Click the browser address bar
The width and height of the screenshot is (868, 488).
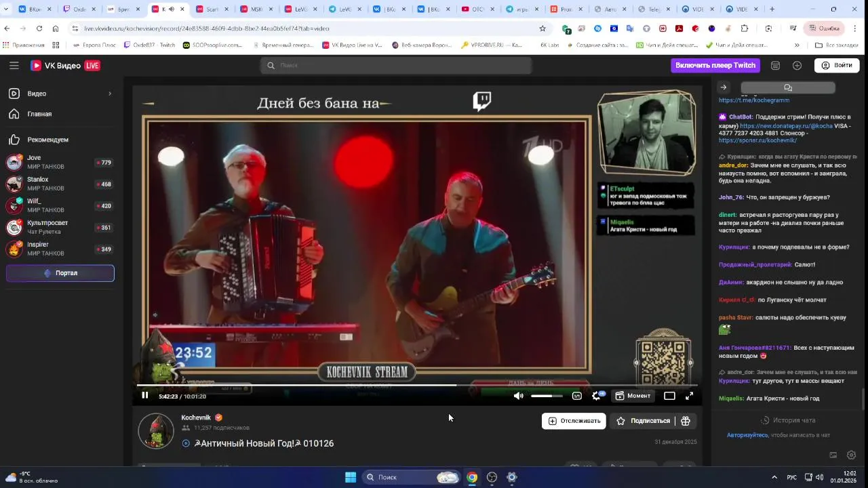(309, 28)
